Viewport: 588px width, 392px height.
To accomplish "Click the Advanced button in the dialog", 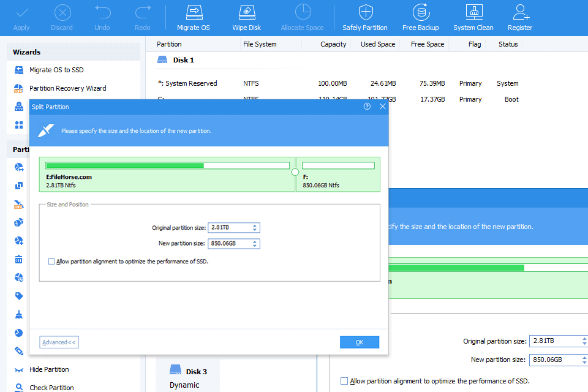I will tap(59, 342).
